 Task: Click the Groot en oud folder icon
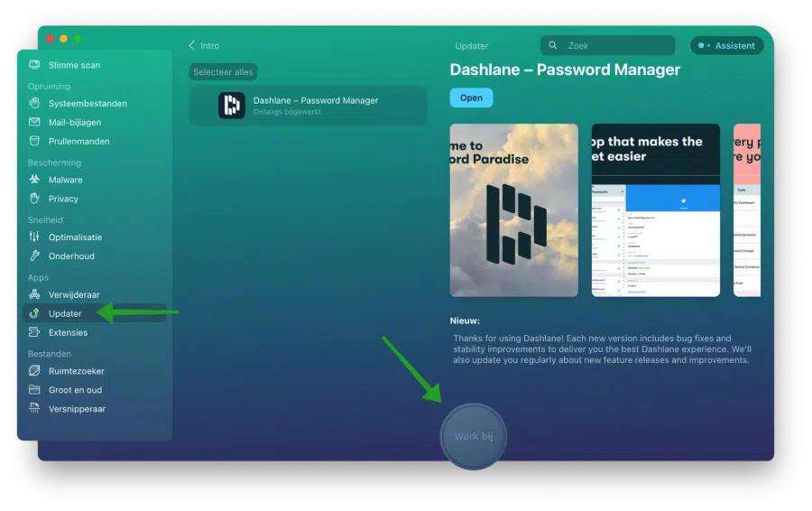34,389
